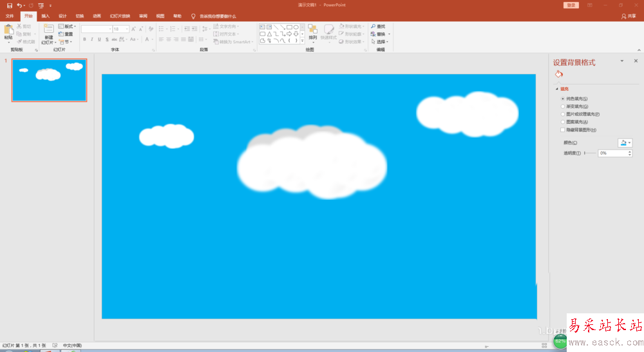Check Hide background graphics (隐藏背景图形) box
This screenshot has height=352, width=644.
[563, 130]
